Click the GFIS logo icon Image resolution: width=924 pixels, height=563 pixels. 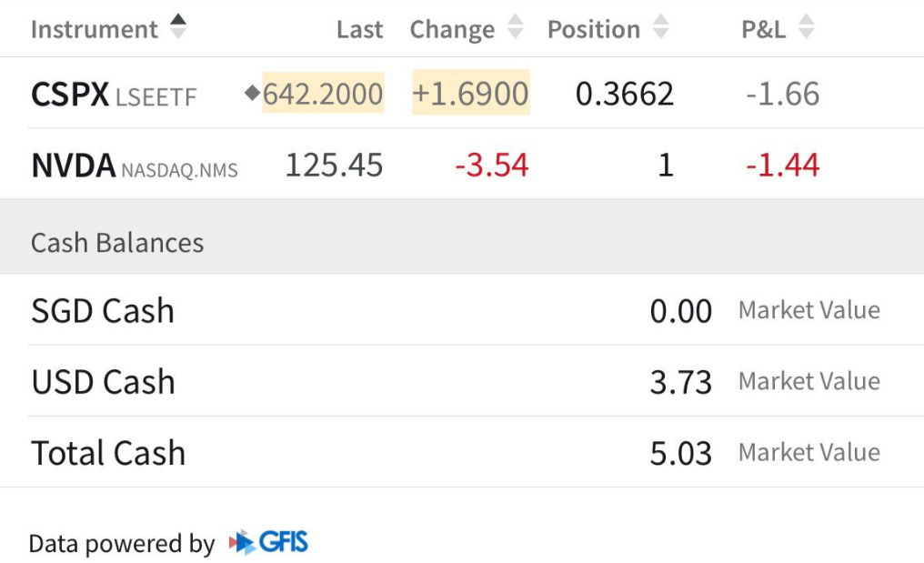coord(269,543)
